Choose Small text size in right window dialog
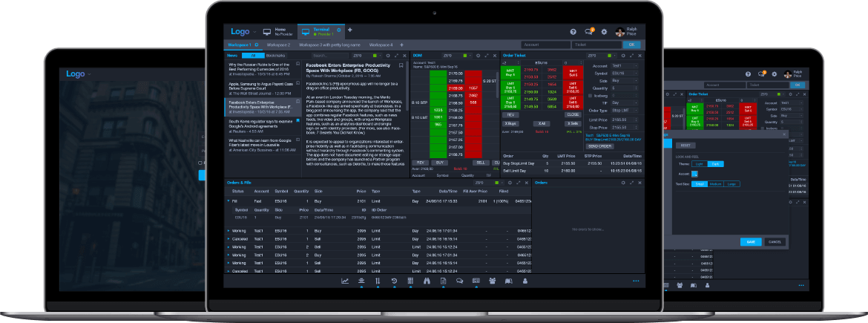 click(x=699, y=184)
